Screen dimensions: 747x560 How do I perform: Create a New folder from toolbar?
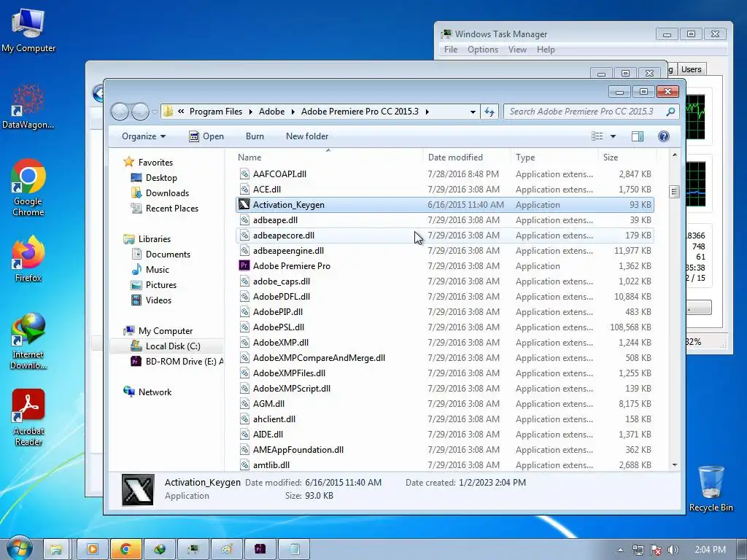click(307, 136)
